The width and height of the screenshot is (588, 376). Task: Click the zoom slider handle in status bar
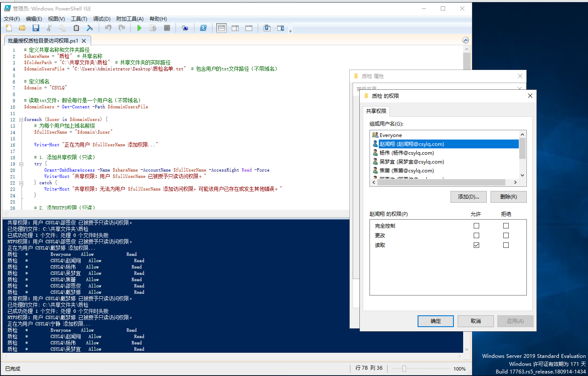click(x=404, y=369)
